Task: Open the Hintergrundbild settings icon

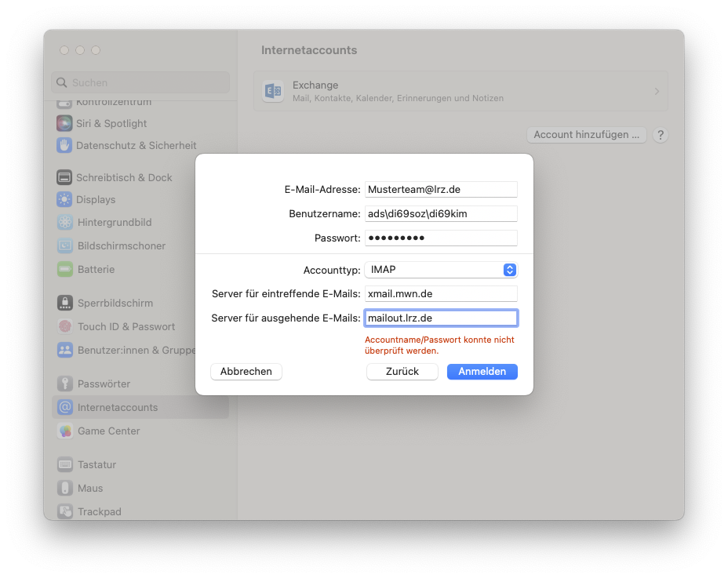Action: point(64,222)
